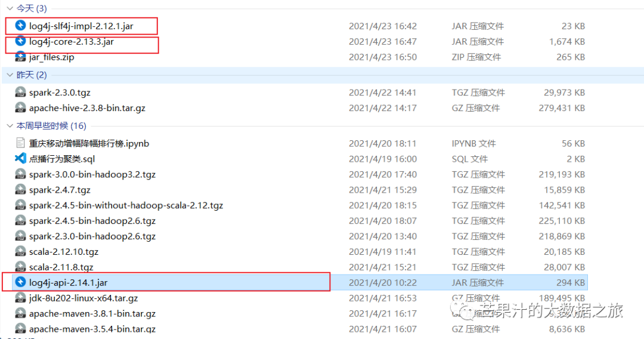Click the scala-2.12.10.tgz archive icon
Image resolution: width=644 pixels, height=339 pixels.
(x=20, y=251)
